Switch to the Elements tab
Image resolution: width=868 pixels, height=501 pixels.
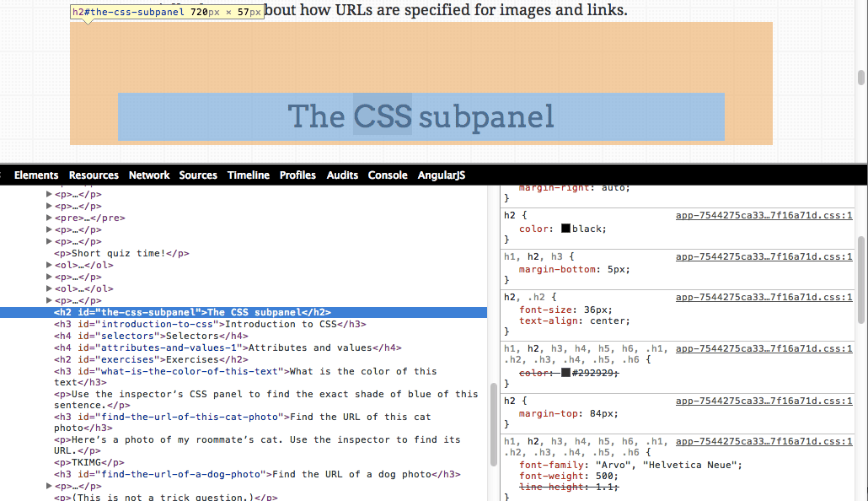coord(36,175)
